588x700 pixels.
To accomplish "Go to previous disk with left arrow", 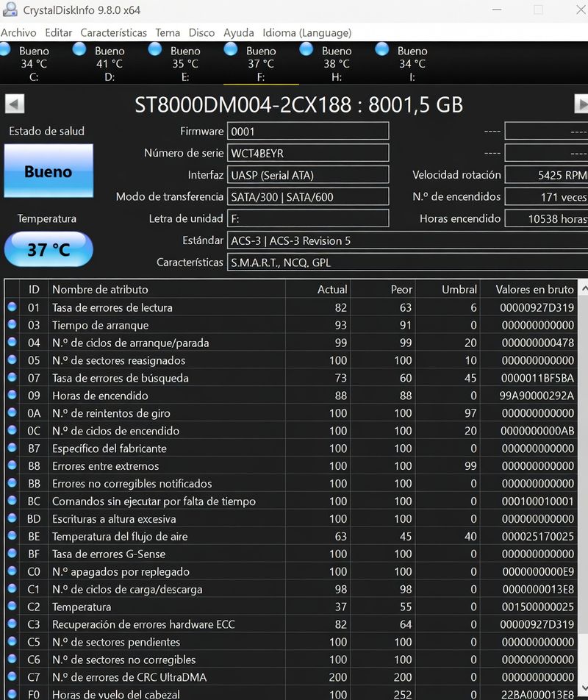I will coord(15,104).
